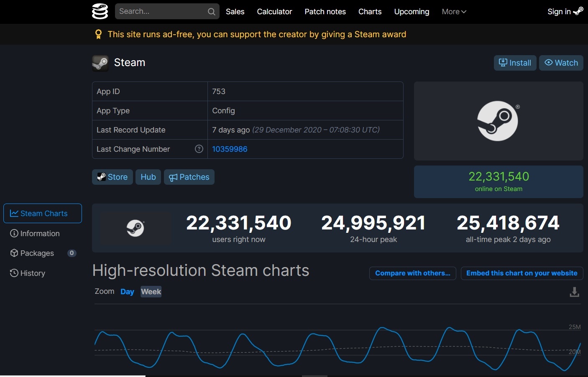
Task: Select the Steam Charts sidebar tab
Action: click(43, 213)
